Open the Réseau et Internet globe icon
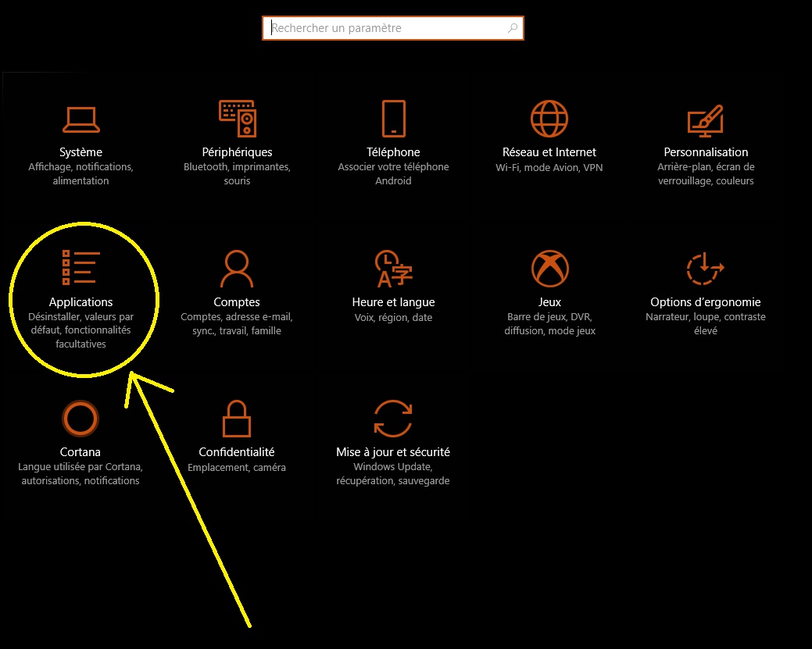The width and height of the screenshot is (812, 649). pyautogui.click(x=549, y=119)
